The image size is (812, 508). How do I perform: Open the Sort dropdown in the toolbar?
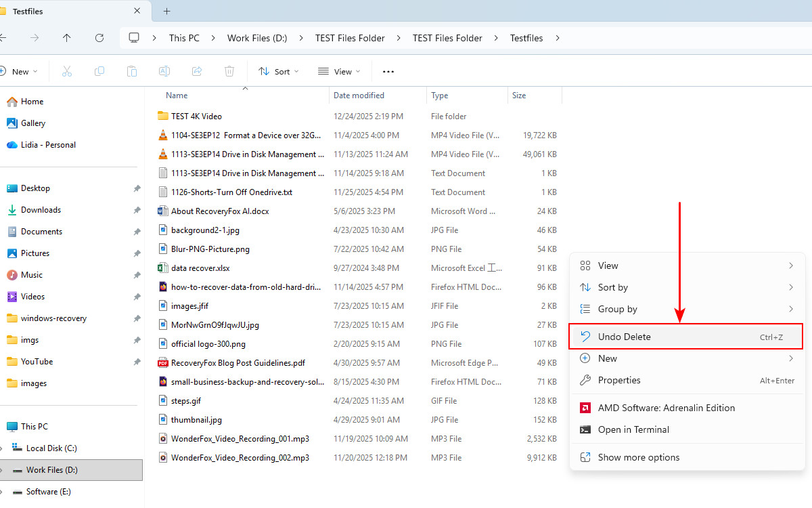coord(278,70)
